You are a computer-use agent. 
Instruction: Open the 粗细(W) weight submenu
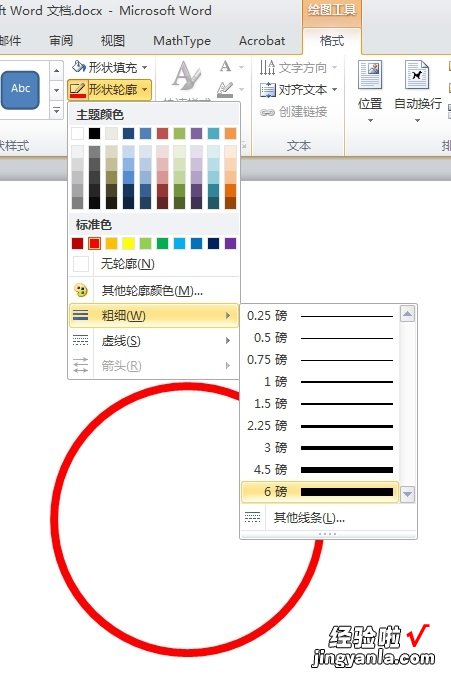(x=154, y=316)
